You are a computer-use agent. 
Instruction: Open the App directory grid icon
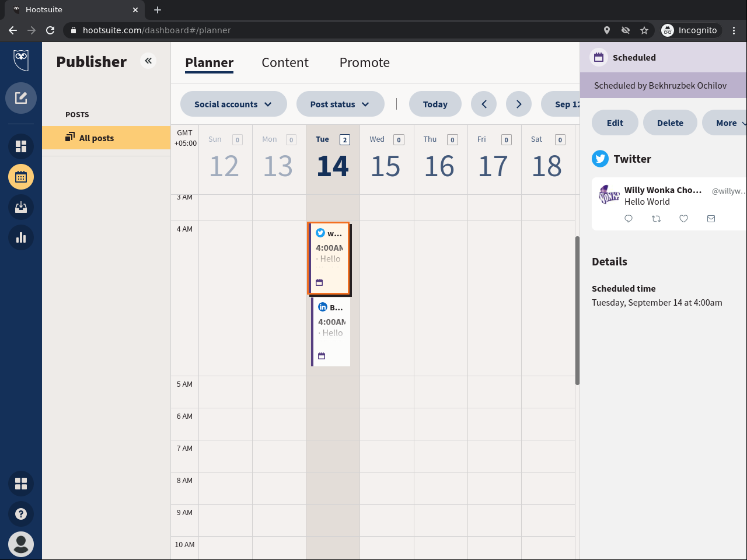tap(21, 484)
